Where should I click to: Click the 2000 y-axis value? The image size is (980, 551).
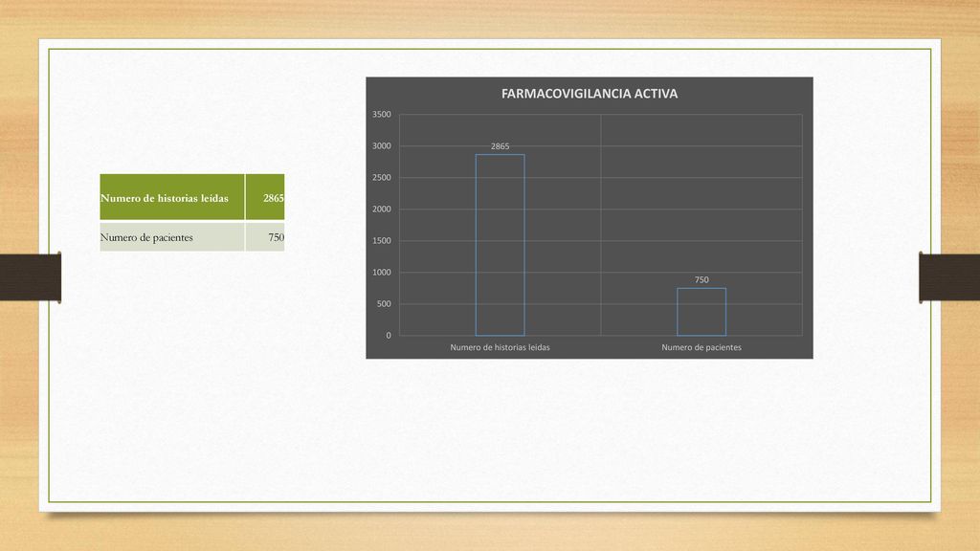pos(382,209)
